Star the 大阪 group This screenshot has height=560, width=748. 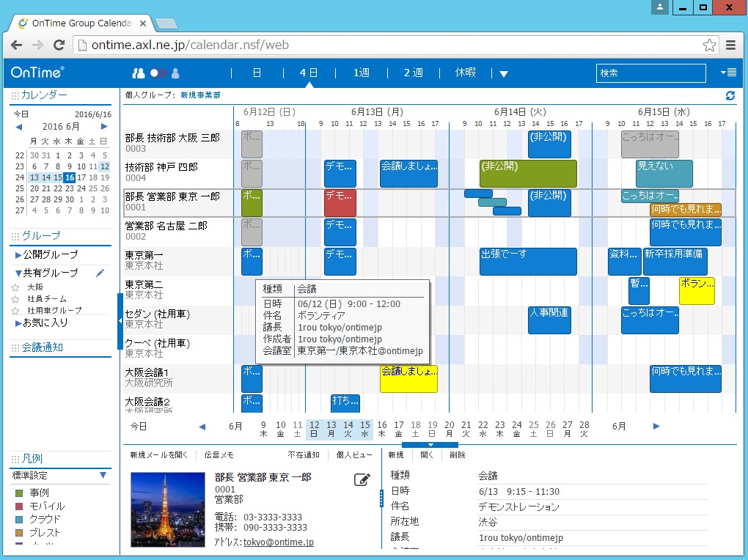(x=15, y=287)
